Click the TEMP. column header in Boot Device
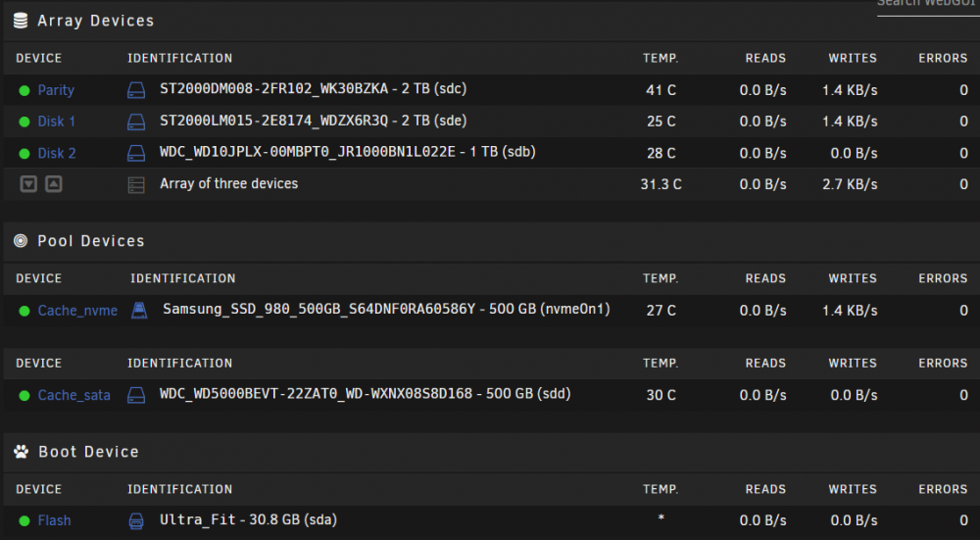The image size is (980, 540). pos(661,489)
